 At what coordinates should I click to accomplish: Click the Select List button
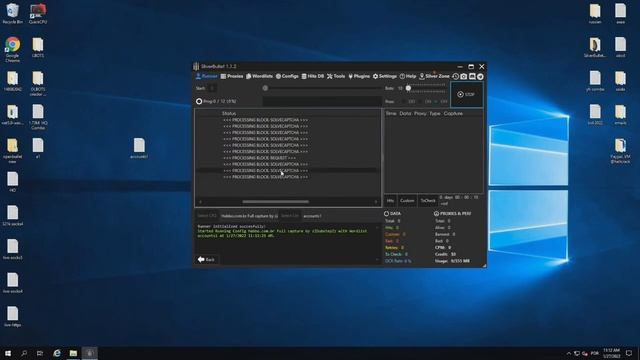point(290,216)
